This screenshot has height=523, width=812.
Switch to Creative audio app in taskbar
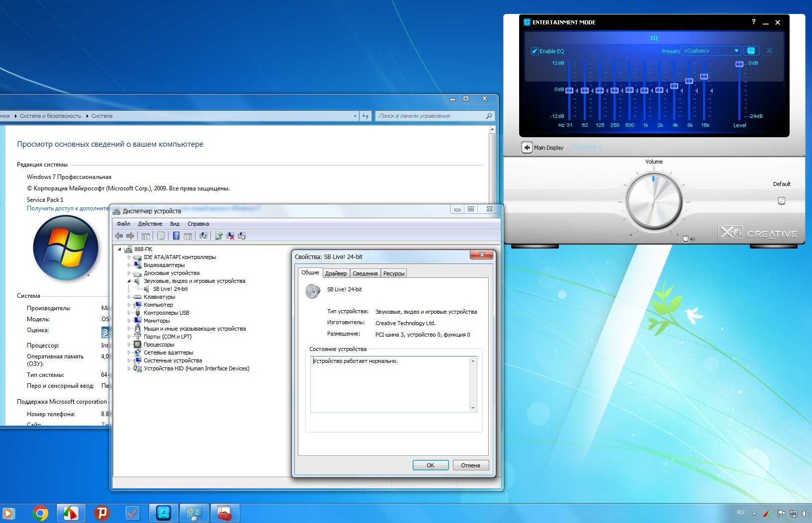coord(164,513)
